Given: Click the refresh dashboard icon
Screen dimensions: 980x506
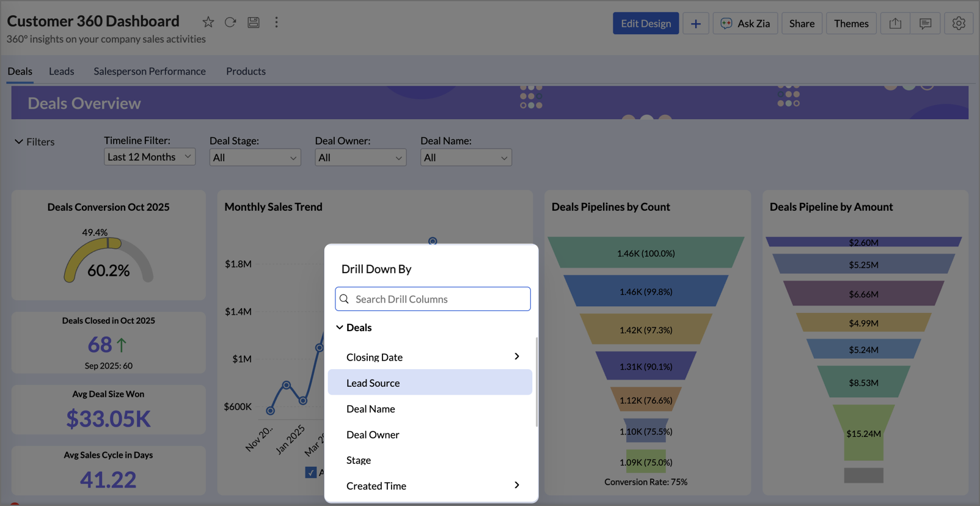Looking at the screenshot, I should [230, 23].
